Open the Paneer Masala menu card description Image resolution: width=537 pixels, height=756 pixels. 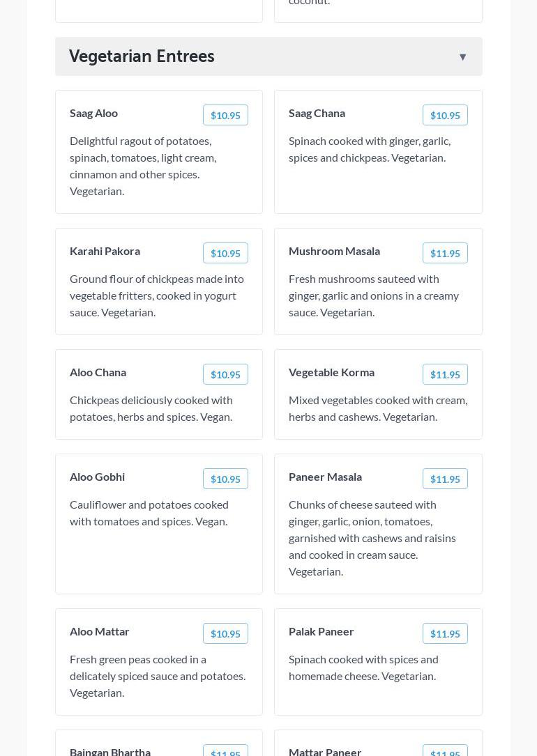click(x=372, y=538)
